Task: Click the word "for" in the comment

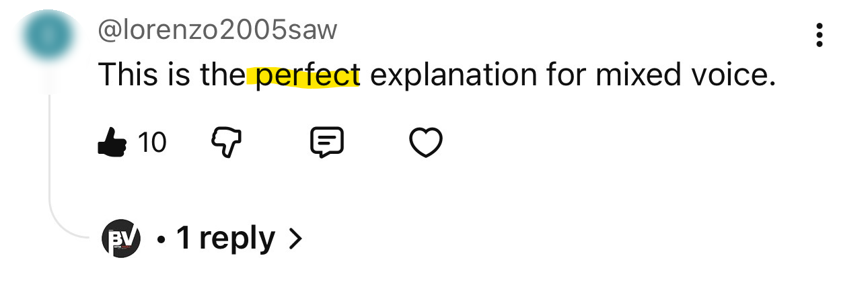Action: point(565,75)
